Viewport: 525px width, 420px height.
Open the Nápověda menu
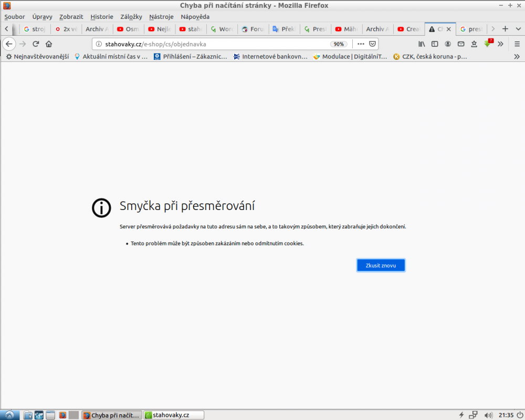[195, 17]
